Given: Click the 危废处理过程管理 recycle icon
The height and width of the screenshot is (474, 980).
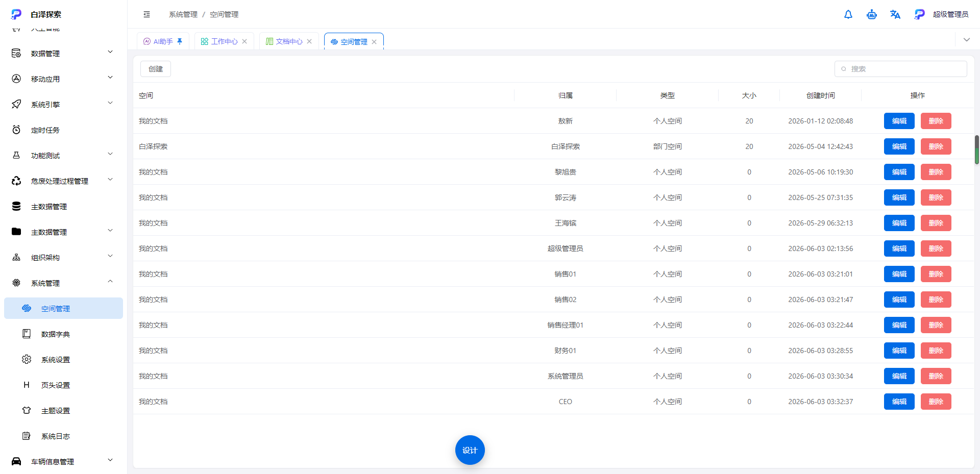Looking at the screenshot, I should [16, 181].
